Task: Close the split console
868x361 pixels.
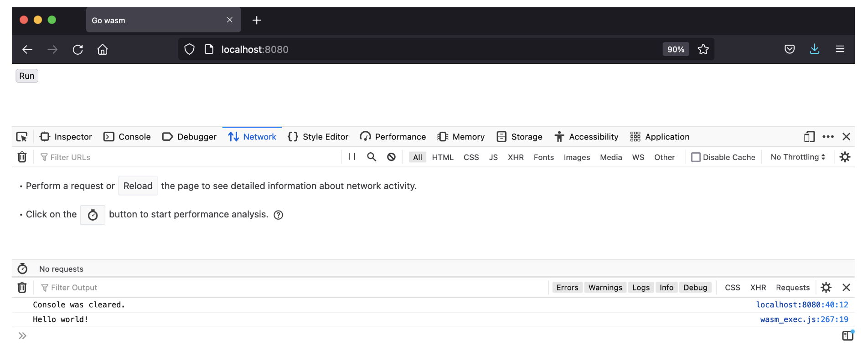Action: click(x=847, y=288)
